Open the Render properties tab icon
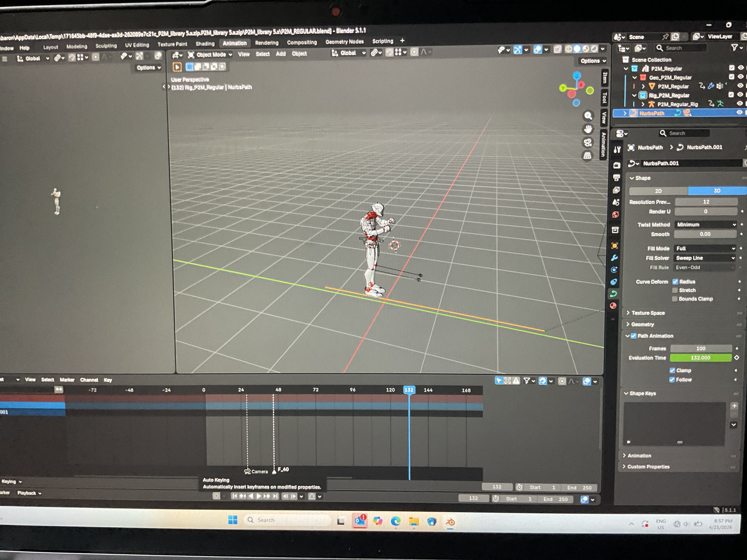747x560 pixels. [x=617, y=165]
